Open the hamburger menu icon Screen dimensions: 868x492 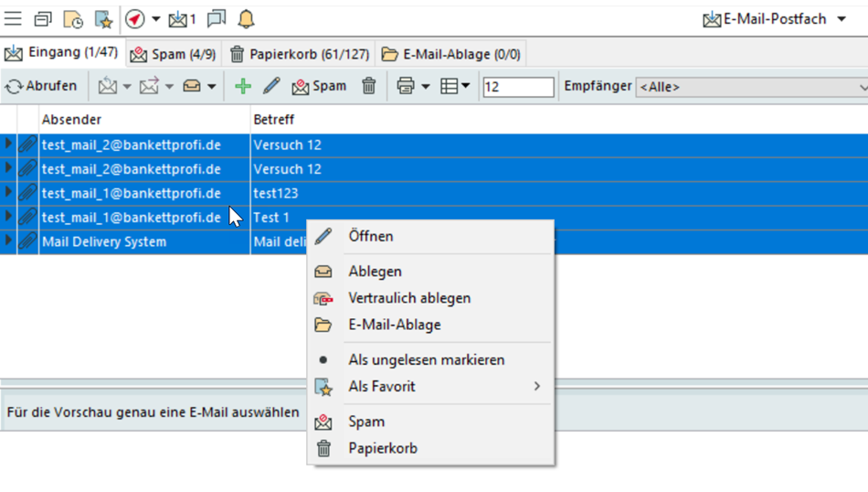tap(13, 18)
